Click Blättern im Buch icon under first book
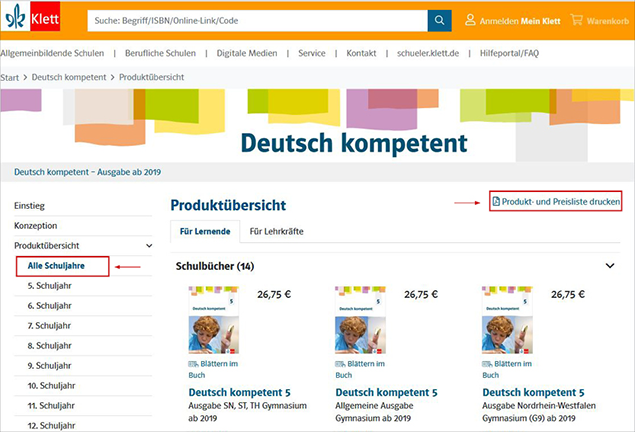This screenshot has width=635, height=432. (x=193, y=364)
